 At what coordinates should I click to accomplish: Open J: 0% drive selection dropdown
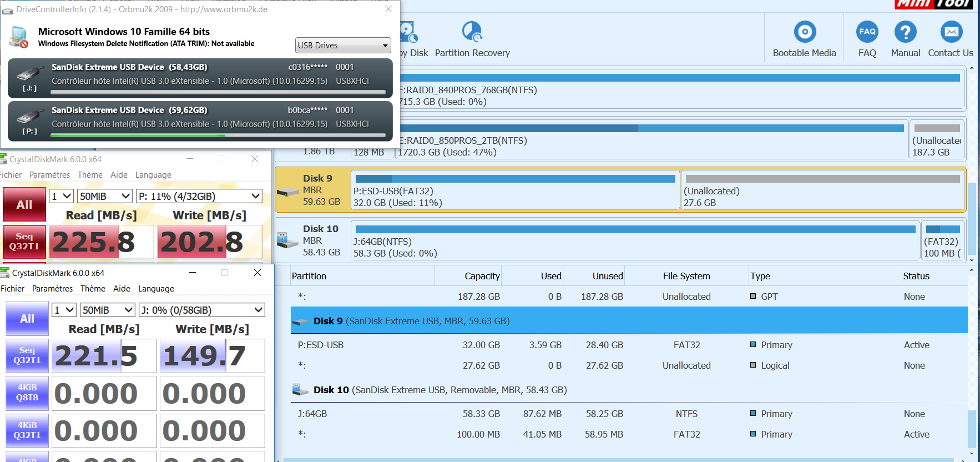[x=202, y=310]
